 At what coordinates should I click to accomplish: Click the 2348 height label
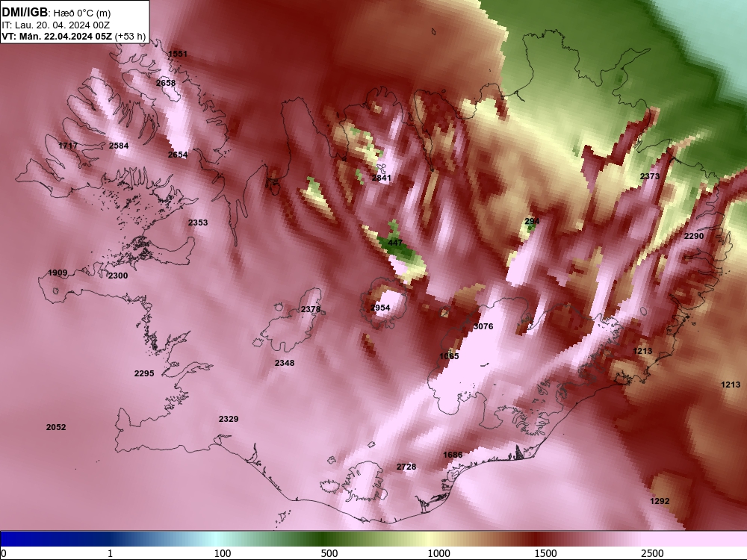point(285,364)
